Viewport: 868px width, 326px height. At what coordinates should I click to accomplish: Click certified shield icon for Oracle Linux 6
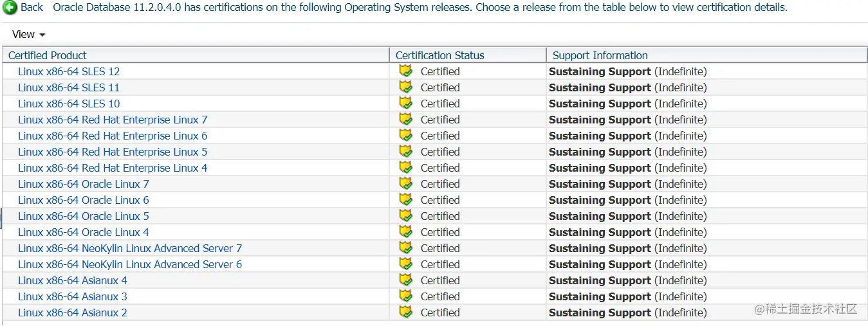point(405,199)
